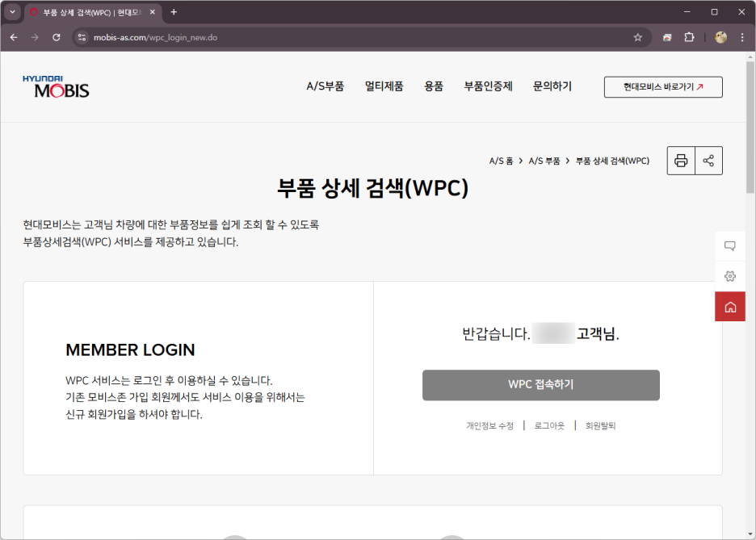Viewport: 756px width, 540px height.
Task: Open the 용품 menu
Action: click(x=434, y=86)
